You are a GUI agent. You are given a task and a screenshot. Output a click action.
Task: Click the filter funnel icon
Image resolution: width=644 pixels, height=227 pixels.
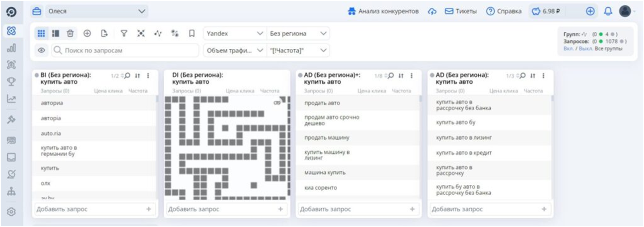pos(124,33)
